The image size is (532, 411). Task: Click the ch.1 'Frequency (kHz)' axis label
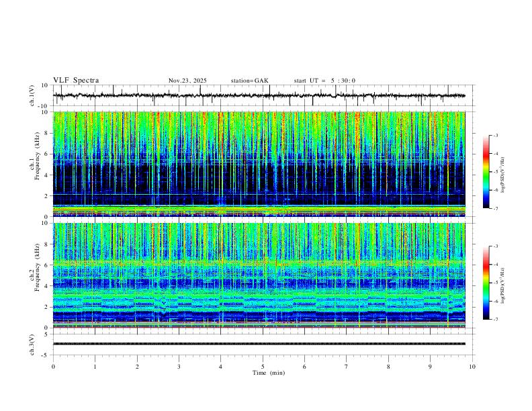click(38, 156)
